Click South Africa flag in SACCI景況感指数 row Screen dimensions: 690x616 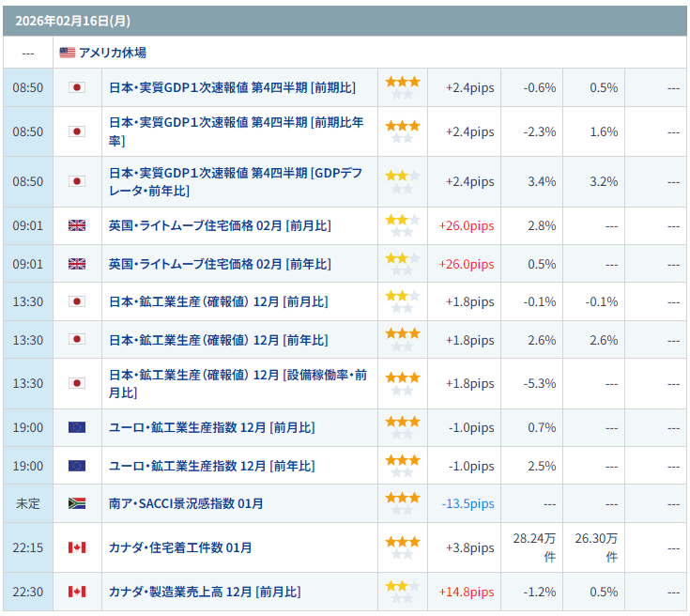point(77,503)
